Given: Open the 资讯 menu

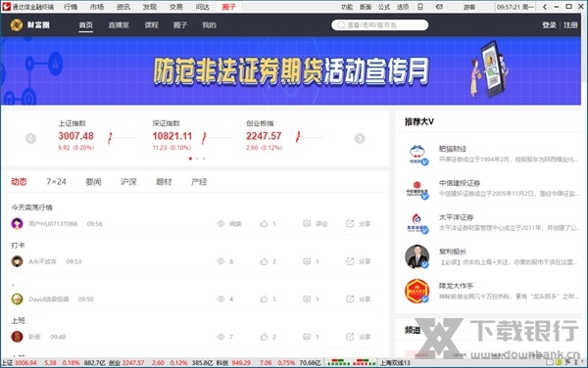Looking at the screenshot, I should [x=123, y=7].
